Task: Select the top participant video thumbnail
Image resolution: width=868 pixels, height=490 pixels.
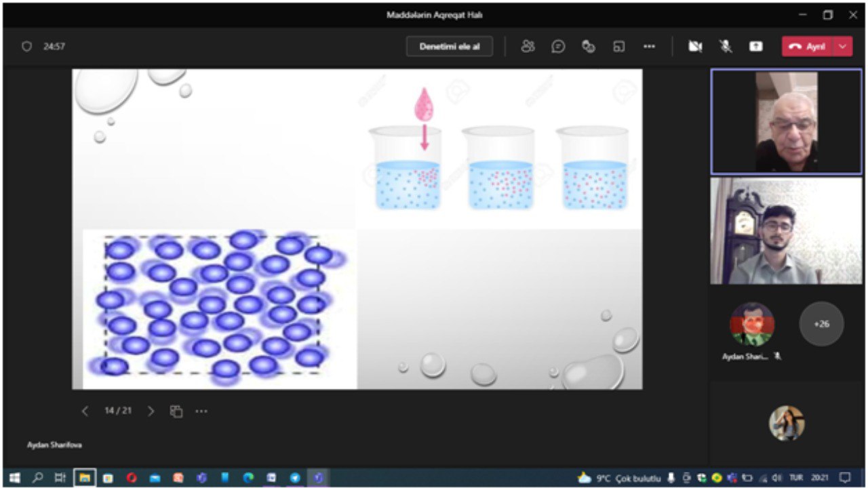Action: click(786, 121)
